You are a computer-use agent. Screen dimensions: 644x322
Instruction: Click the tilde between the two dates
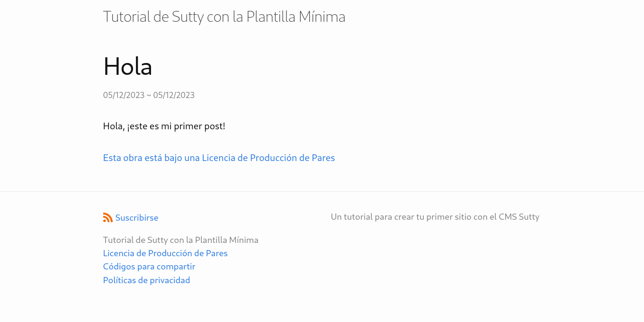coord(149,95)
